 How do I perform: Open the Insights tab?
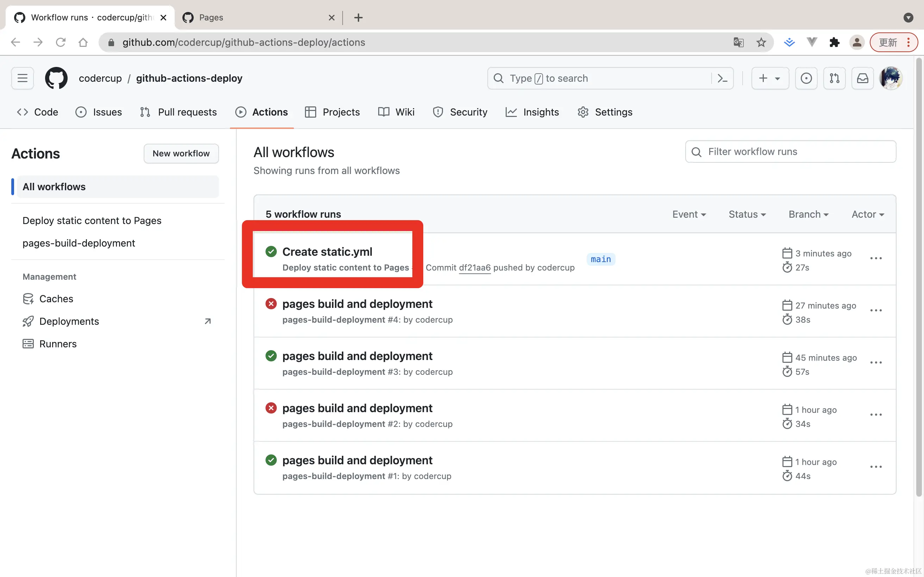[x=532, y=112]
